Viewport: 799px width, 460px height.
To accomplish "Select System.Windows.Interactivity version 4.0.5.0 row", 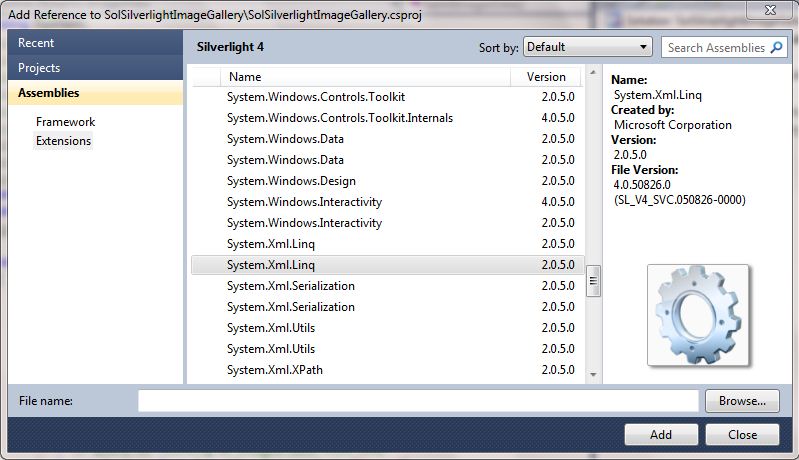I will pyautogui.click(x=388, y=202).
